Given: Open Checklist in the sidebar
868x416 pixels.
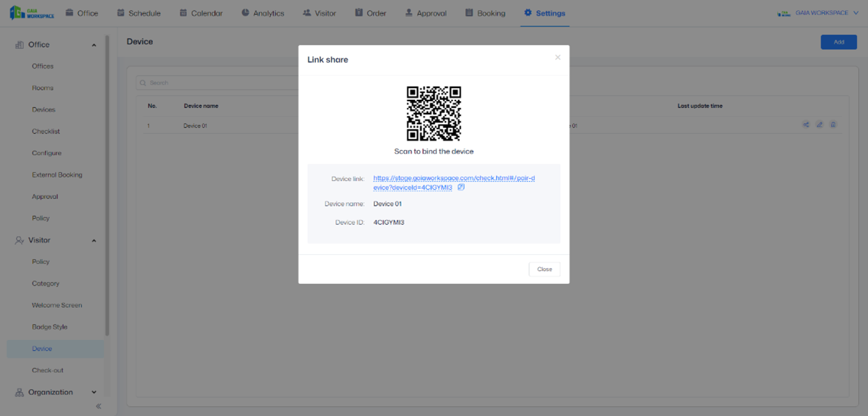Looking at the screenshot, I should tap(46, 132).
